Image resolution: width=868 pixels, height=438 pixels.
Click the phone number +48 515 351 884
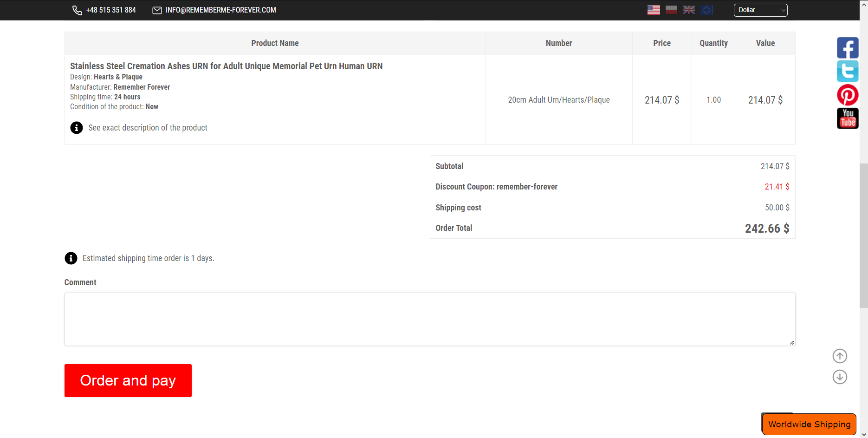coord(111,10)
